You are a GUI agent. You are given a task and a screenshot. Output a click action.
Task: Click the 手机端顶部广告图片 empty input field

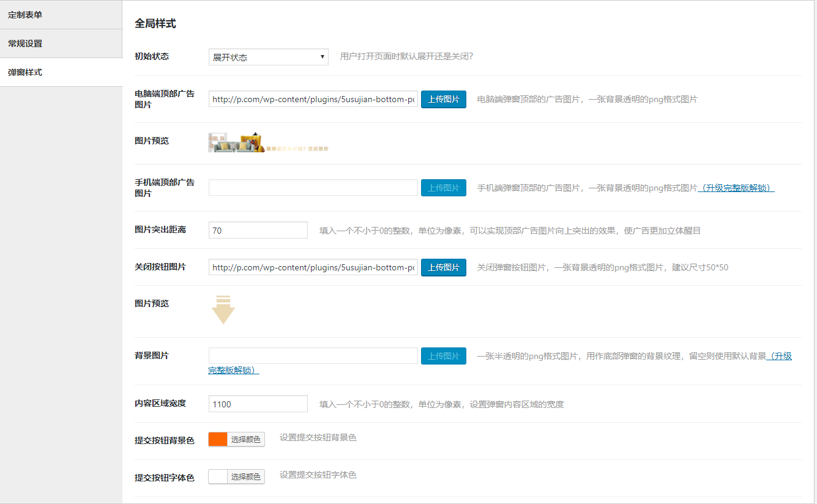coord(313,188)
